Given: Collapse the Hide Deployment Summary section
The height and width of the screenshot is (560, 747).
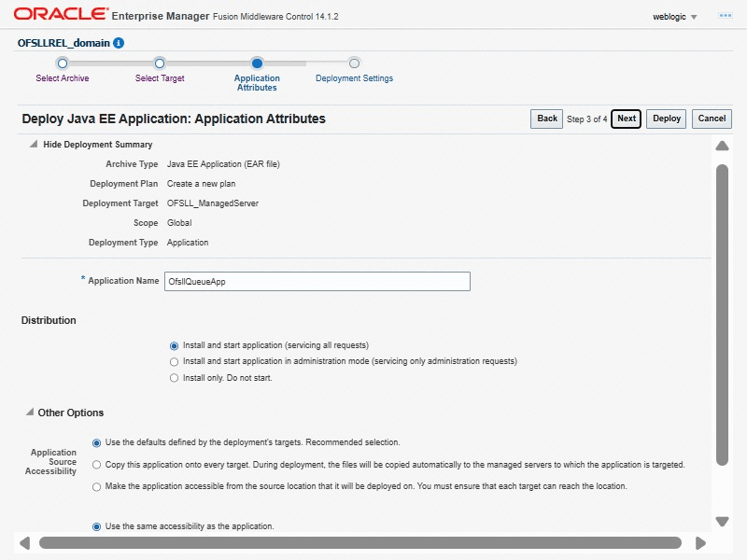Looking at the screenshot, I should [x=34, y=144].
